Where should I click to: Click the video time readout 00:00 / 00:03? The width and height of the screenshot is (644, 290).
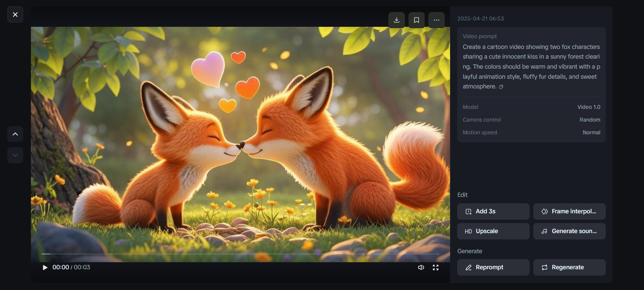tap(71, 267)
